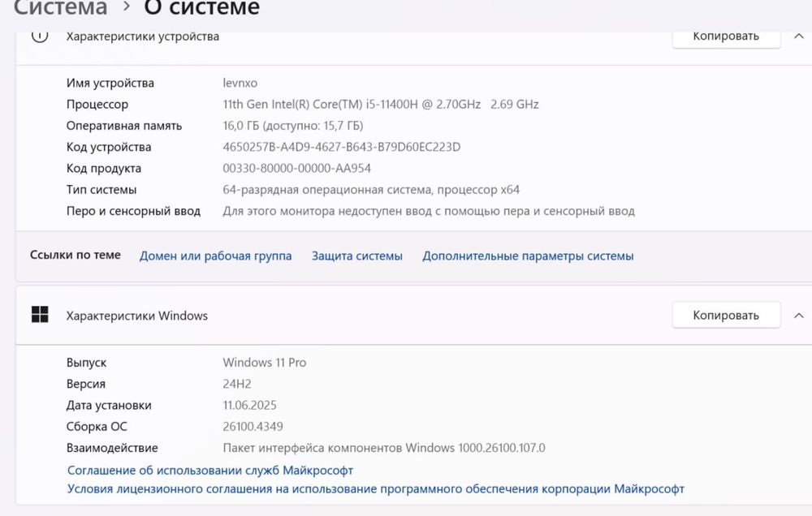Click the Windows logo icon
Image resolution: width=812 pixels, height=516 pixels.
click(40, 314)
